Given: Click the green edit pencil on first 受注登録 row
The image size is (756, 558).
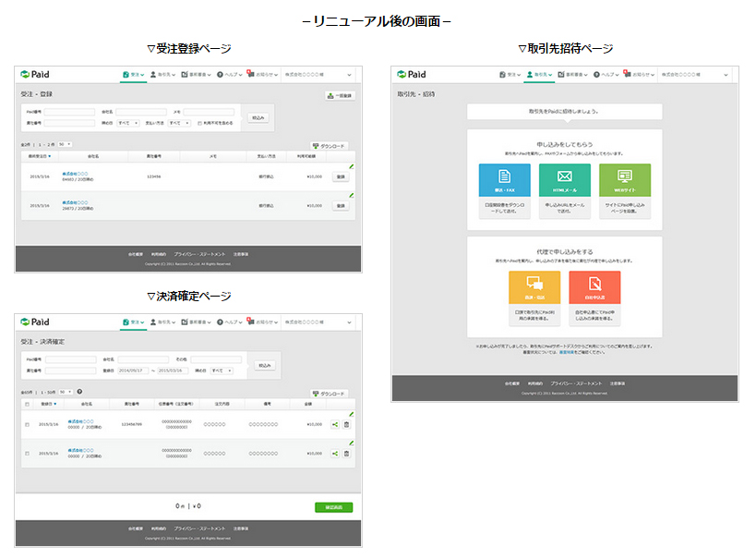Looking at the screenshot, I should (x=352, y=166).
